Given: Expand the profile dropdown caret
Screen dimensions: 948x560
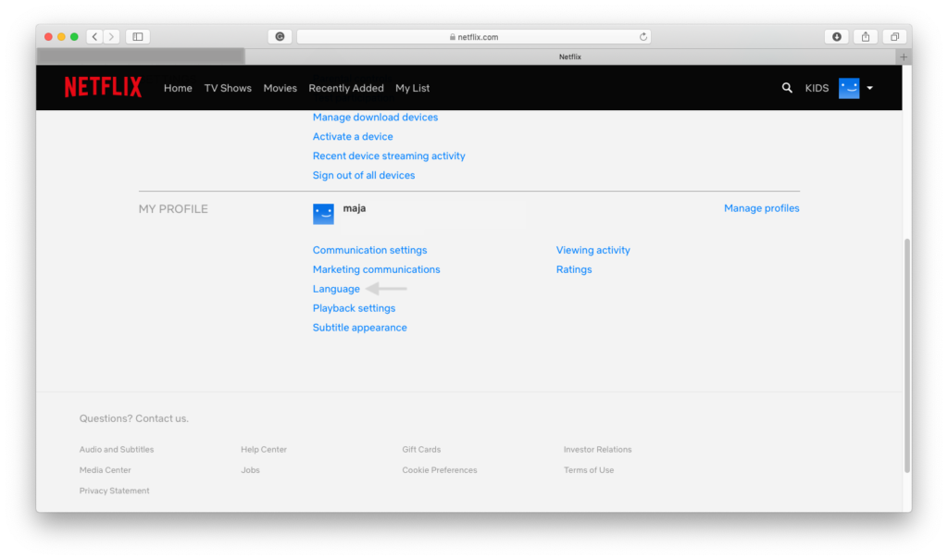Looking at the screenshot, I should click(870, 88).
